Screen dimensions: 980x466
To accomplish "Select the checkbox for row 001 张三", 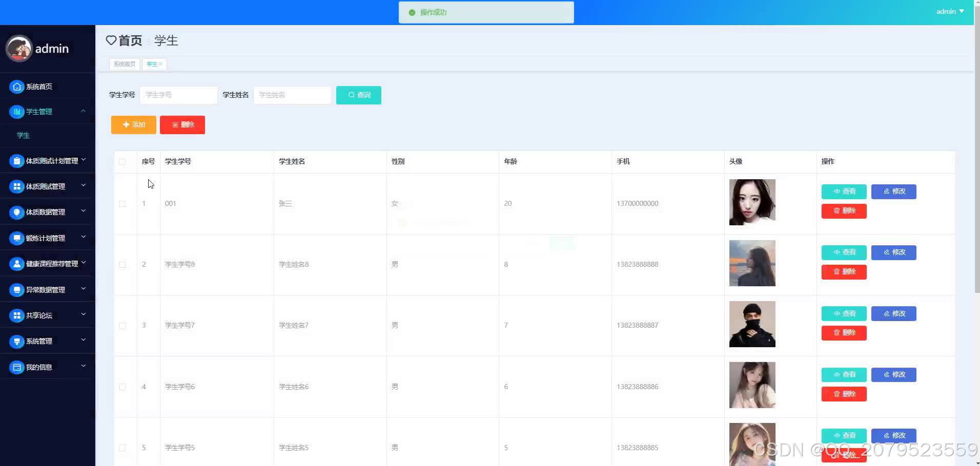I will coord(122,204).
